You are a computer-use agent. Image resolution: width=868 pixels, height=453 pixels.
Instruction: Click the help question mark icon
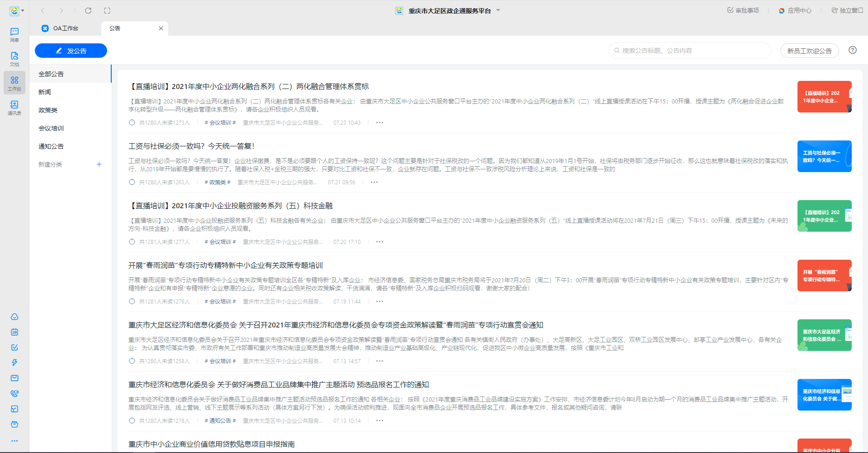pyautogui.click(x=853, y=50)
